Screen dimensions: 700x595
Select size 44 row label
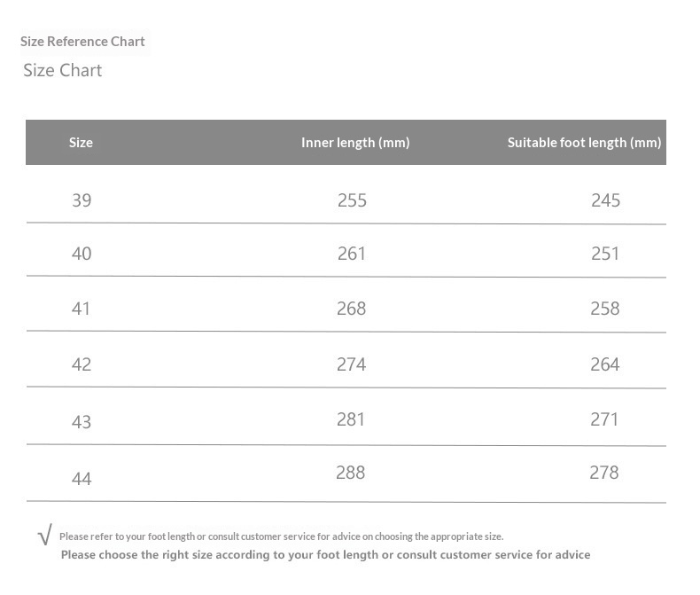coord(82,479)
